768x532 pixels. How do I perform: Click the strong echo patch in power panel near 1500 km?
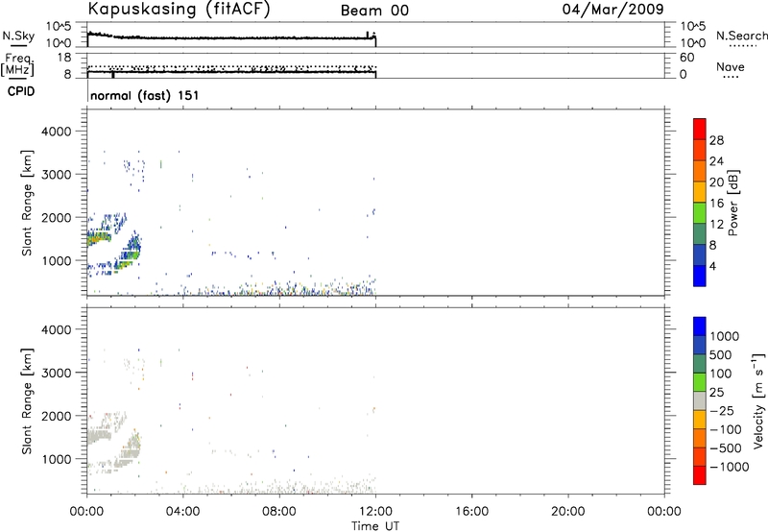(x=99, y=238)
